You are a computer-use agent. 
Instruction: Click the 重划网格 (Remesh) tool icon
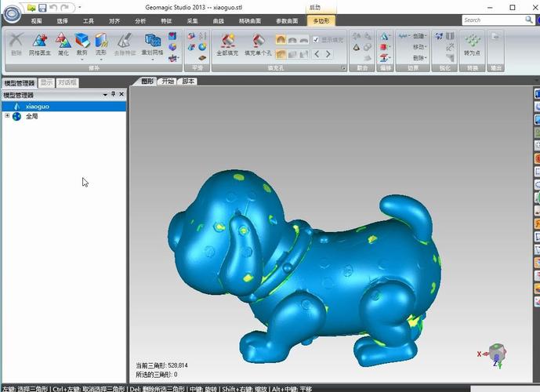click(x=153, y=41)
